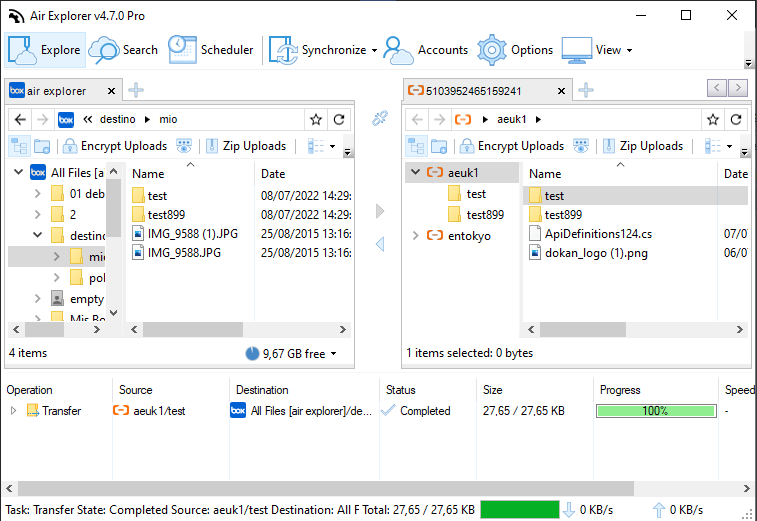Open Options settings
The height and width of the screenshot is (521, 757).
coord(515,50)
